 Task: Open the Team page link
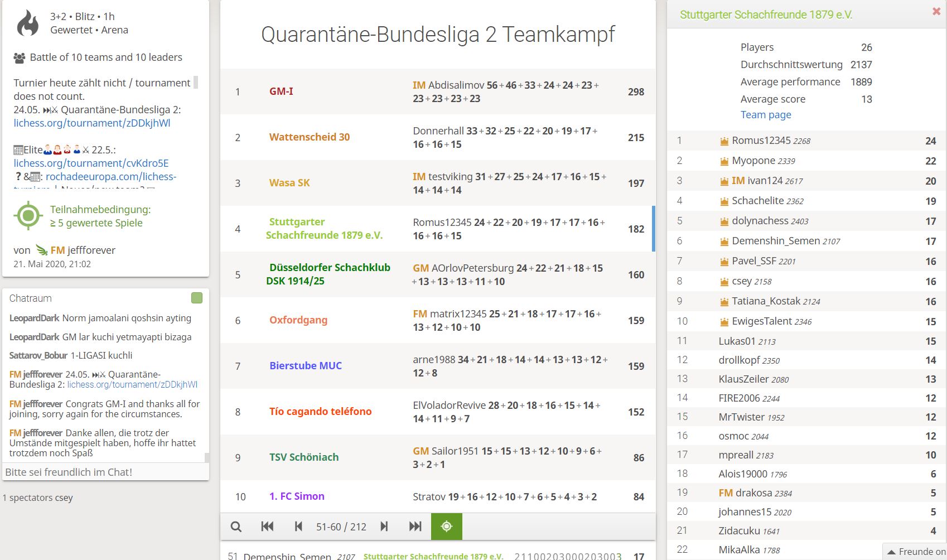click(x=766, y=115)
